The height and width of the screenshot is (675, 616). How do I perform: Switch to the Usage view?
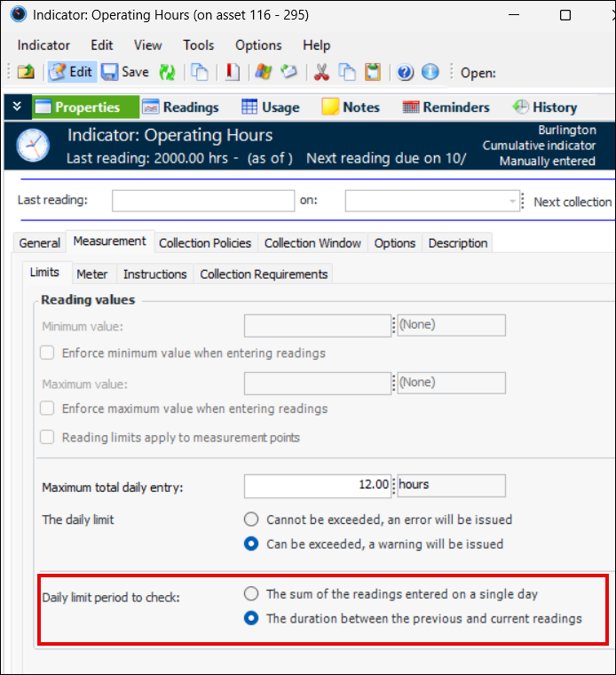(x=271, y=107)
